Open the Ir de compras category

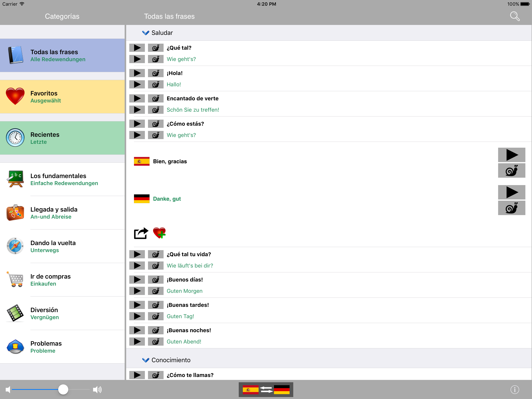(x=62, y=280)
